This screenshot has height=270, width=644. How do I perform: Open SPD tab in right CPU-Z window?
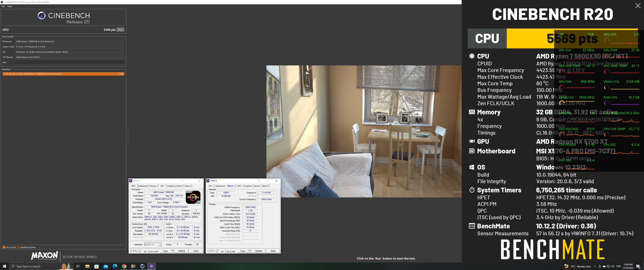(x=239, y=186)
